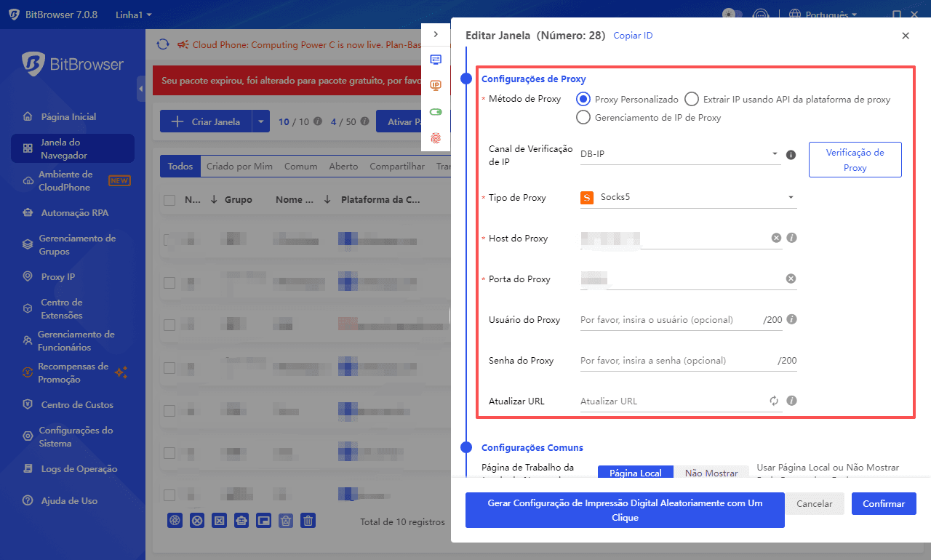This screenshot has width=931, height=560.
Task: Select Extrair IP usando API radio option
Action: point(691,99)
